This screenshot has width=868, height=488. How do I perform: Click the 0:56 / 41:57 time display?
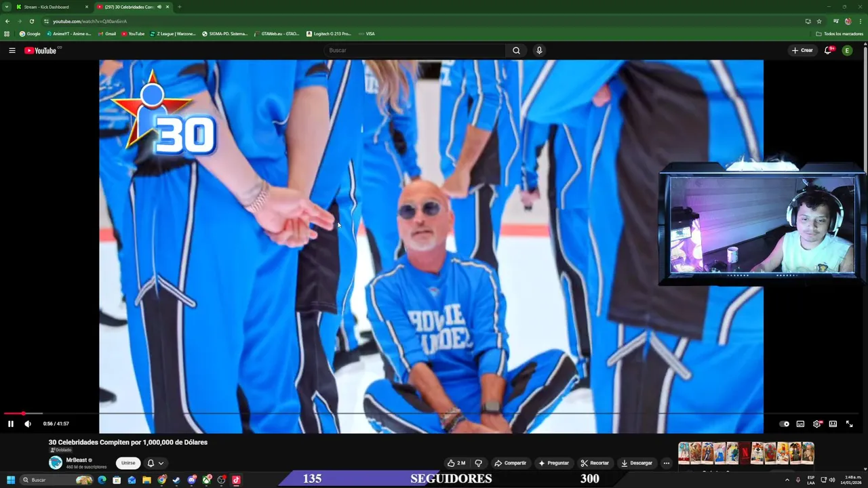tap(56, 424)
